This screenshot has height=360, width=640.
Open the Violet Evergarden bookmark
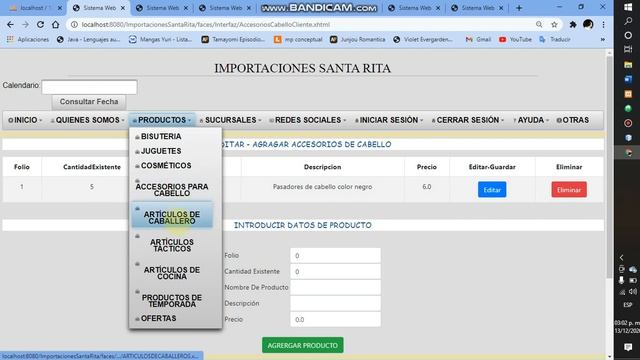coord(423,40)
